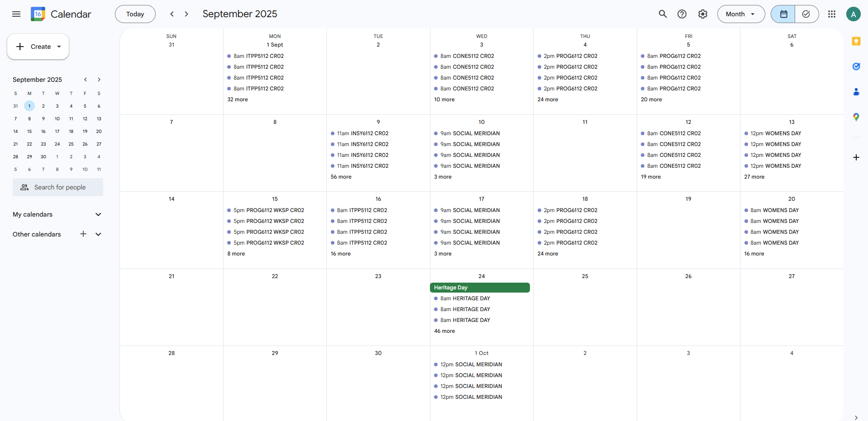
Task: Select the Calendar events view toggle
Action: click(782, 14)
